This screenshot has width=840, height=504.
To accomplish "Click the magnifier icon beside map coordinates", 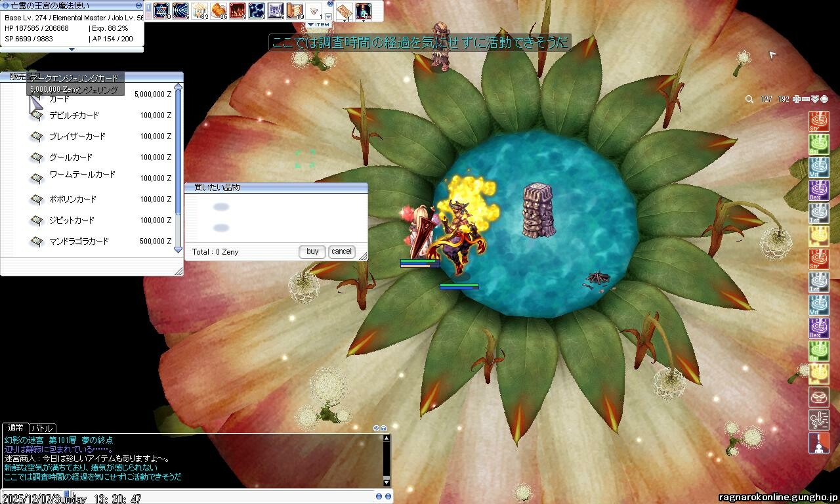I will click(749, 99).
